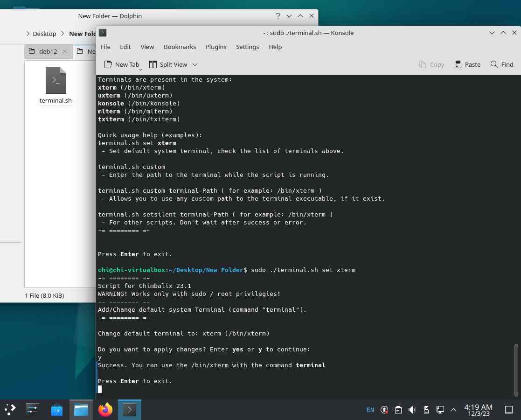Open the Settings menu in Konsole
The image size is (521, 420).
[x=247, y=47]
